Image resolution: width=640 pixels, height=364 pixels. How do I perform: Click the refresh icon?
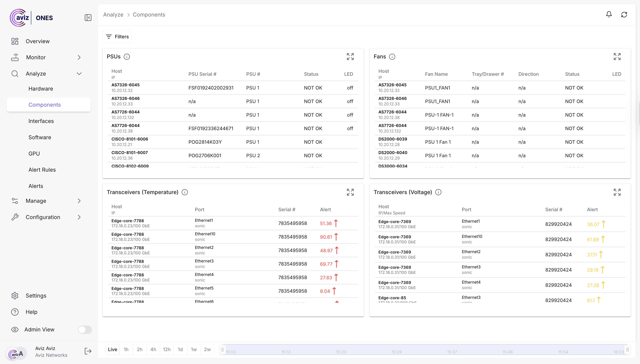pyautogui.click(x=624, y=15)
